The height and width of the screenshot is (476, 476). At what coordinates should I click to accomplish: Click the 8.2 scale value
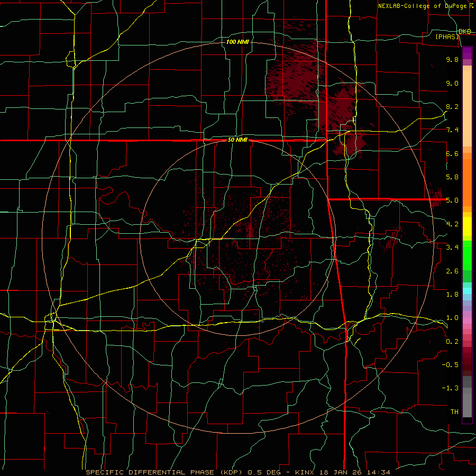[x=452, y=106]
